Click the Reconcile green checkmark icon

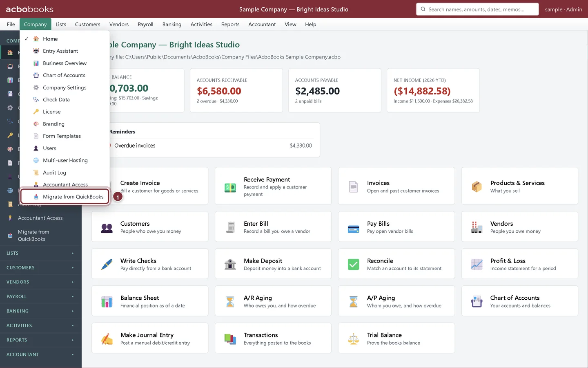click(354, 265)
